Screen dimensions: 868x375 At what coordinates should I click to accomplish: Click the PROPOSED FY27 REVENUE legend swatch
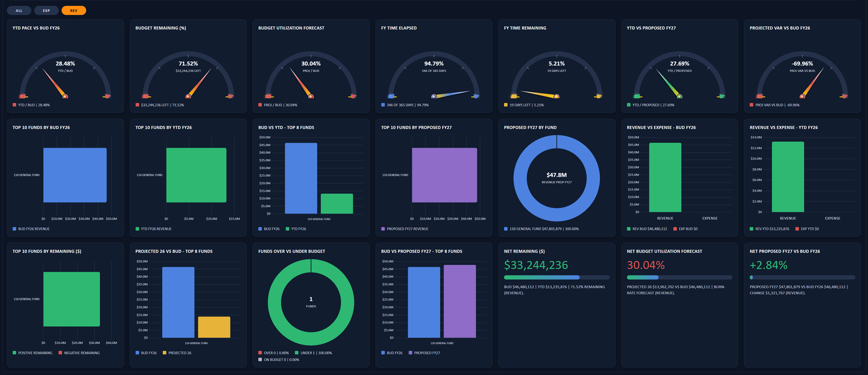(x=383, y=229)
